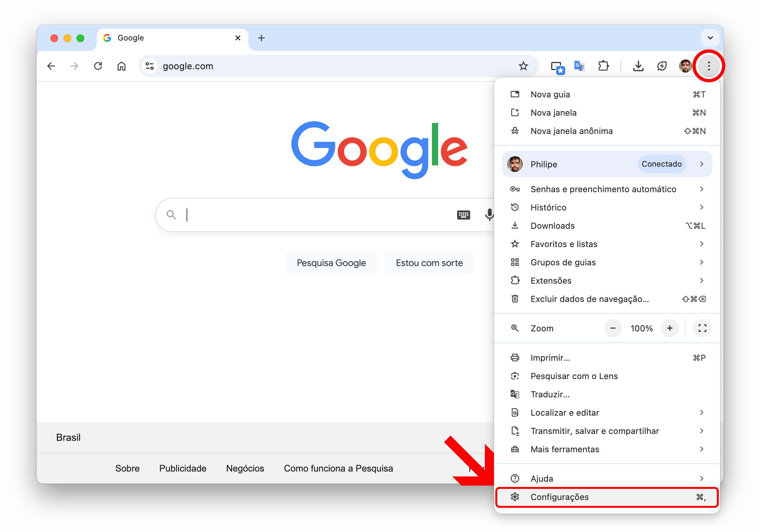Open the Publicidade footer link
Screen dimensions: 760x532
pyautogui.click(x=183, y=468)
